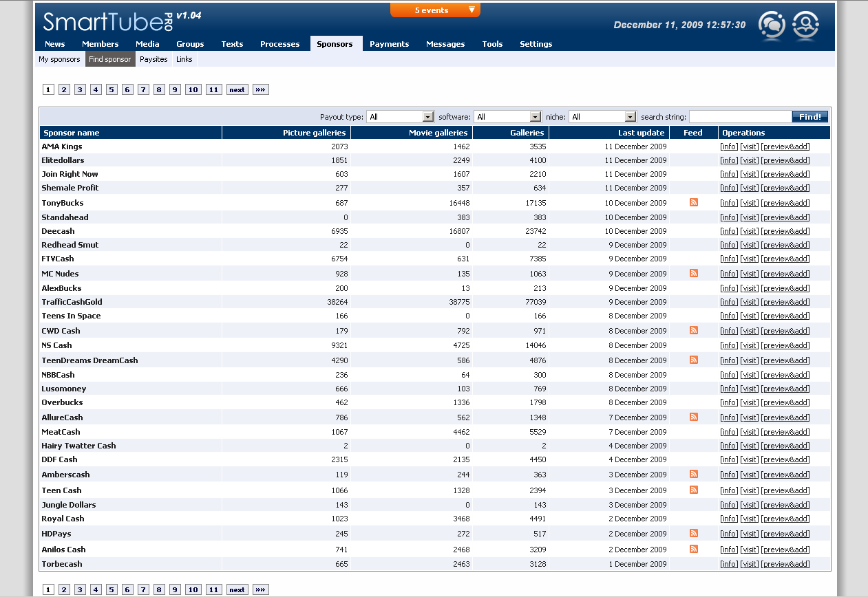Open the Payout type dropdown
868x597 pixels.
[400, 117]
